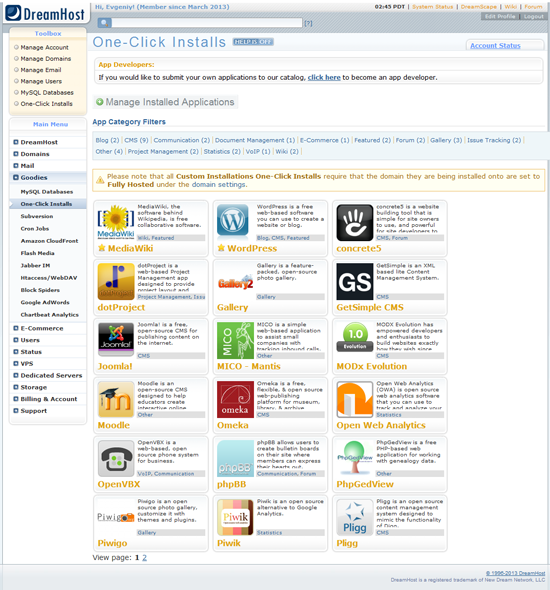Follow the 'click here' app developer link

tap(324, 78)
